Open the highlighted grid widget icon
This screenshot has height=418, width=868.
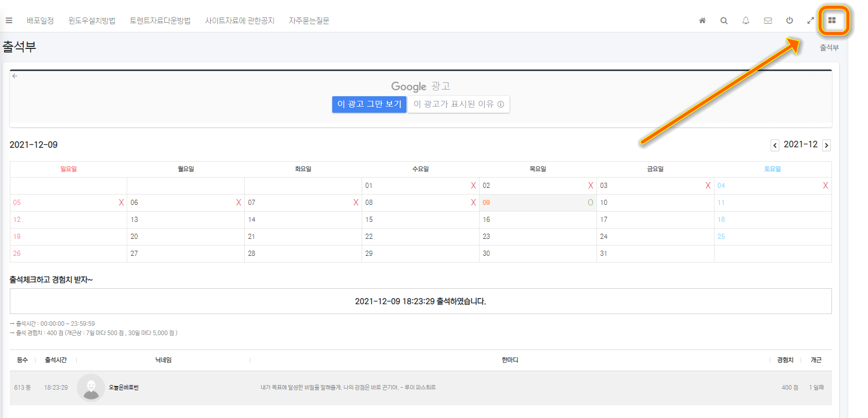[832, 21]
